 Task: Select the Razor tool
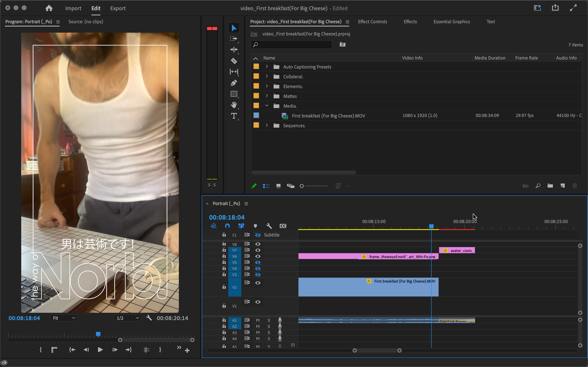234,61
